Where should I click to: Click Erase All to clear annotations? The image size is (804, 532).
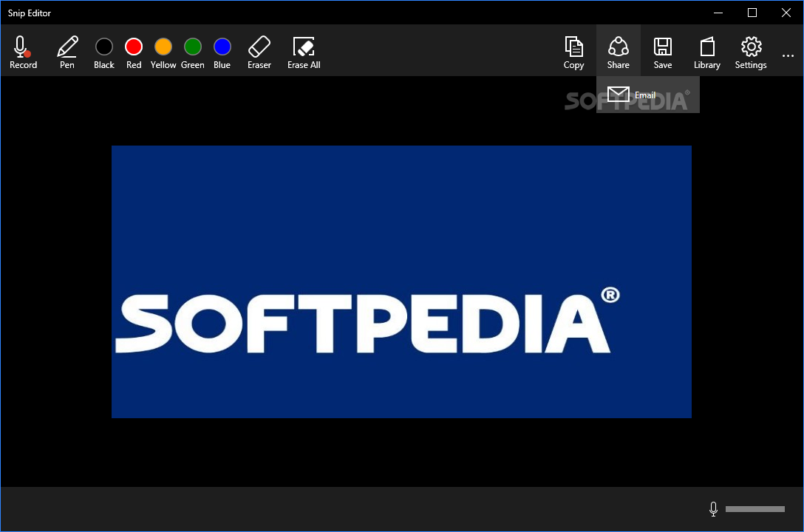coord(304,52)
